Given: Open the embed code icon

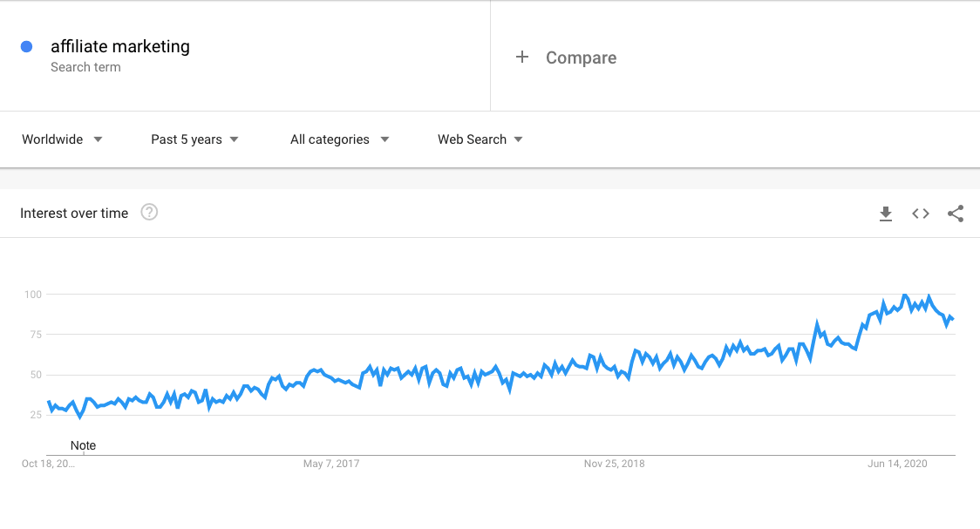Looking at the screenshot, I should 921,214.
